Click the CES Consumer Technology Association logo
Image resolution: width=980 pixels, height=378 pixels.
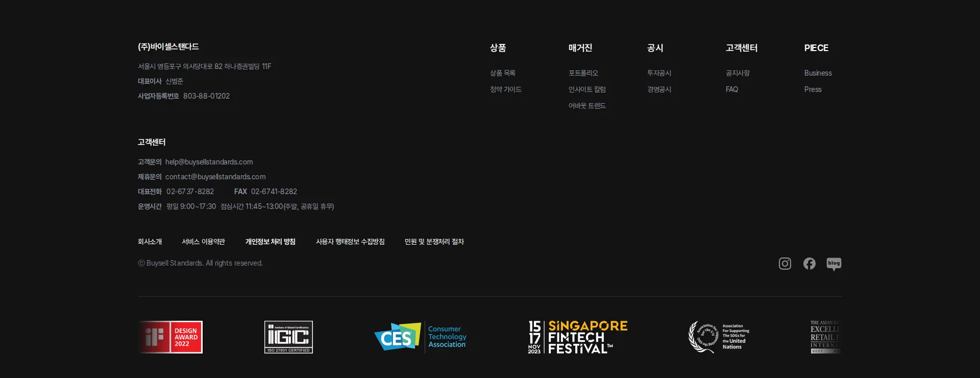coord(420,337)
